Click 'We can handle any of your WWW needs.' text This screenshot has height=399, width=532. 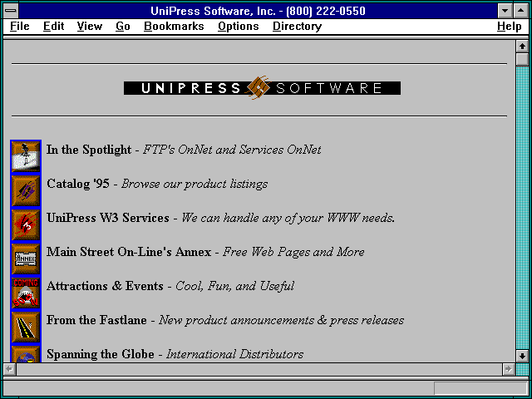coord(288,218)
